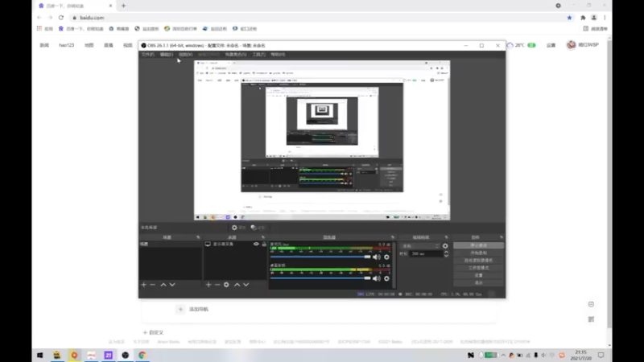Open the fifth OBS menu bar item

236,54
